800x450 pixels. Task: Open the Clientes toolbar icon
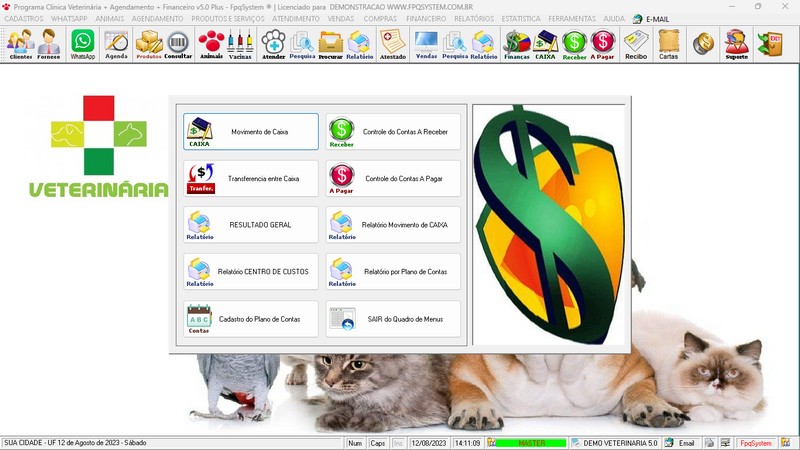pyautogui.click(x=21, y=44)
